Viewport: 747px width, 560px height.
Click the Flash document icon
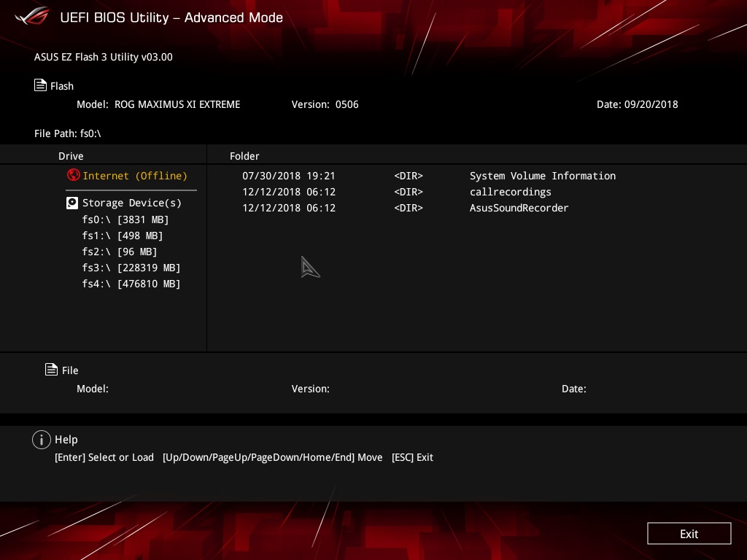(x=41, y=85)
